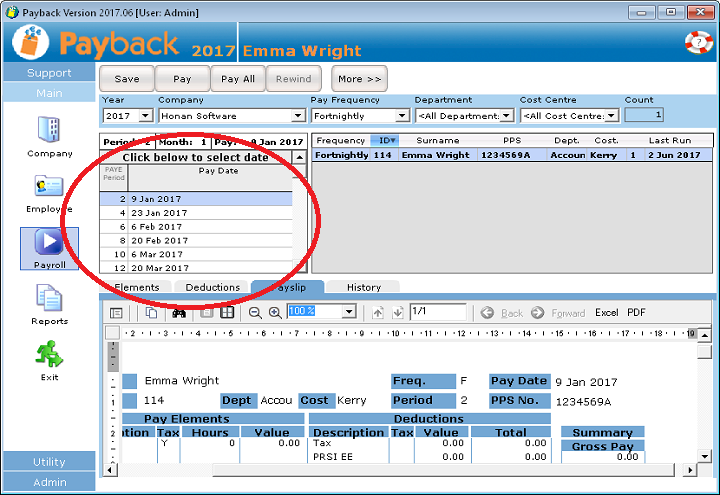The height and width of the screenshot is (495, 720).
Task: Open help via the lifebuoy icon
Action: [698, 43]
